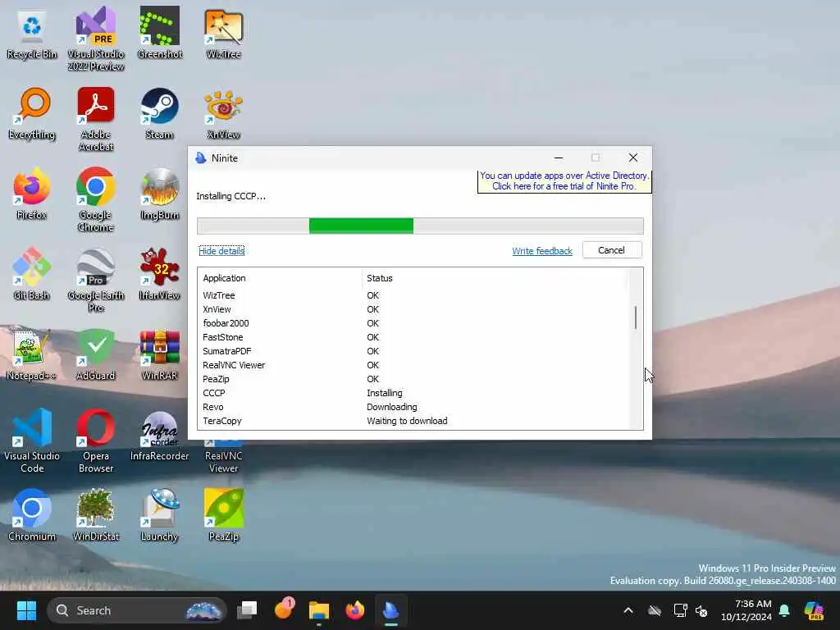
Task: Select the WizTree desktop icon
Action: pos(223,33)
